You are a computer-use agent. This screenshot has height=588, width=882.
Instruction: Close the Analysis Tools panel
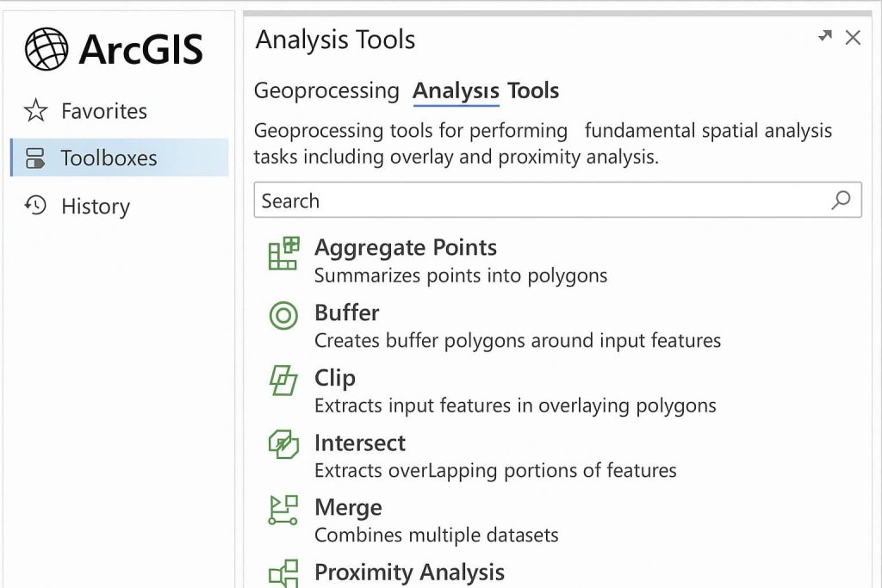(853, 38)
